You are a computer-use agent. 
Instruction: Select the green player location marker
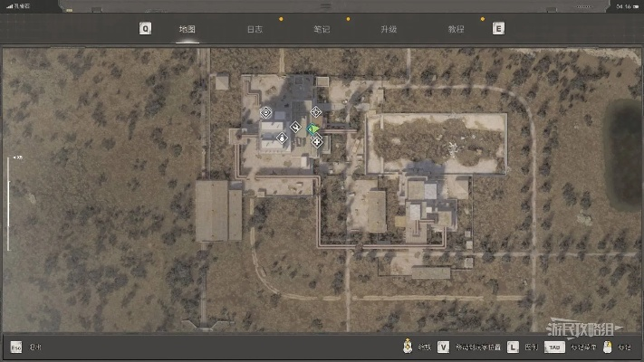[x=312, y=130]
